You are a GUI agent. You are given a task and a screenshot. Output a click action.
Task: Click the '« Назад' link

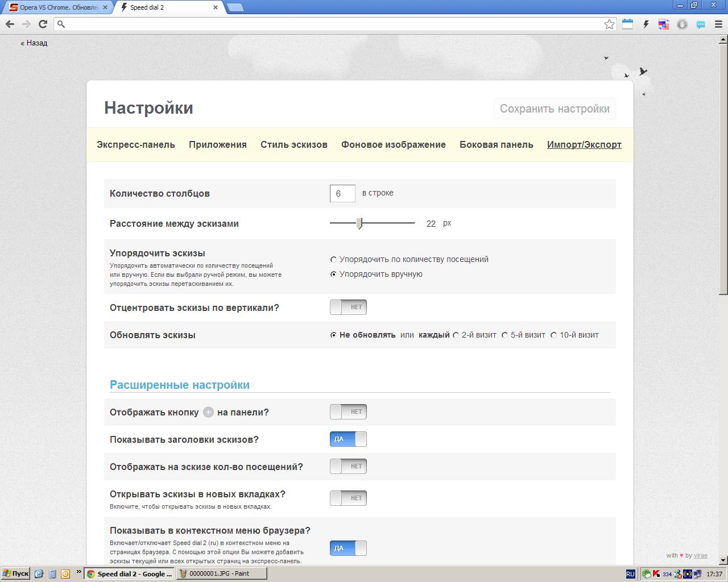point(34,43)
